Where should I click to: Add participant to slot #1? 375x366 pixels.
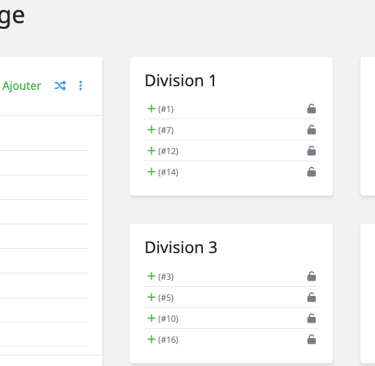(151, 109)
